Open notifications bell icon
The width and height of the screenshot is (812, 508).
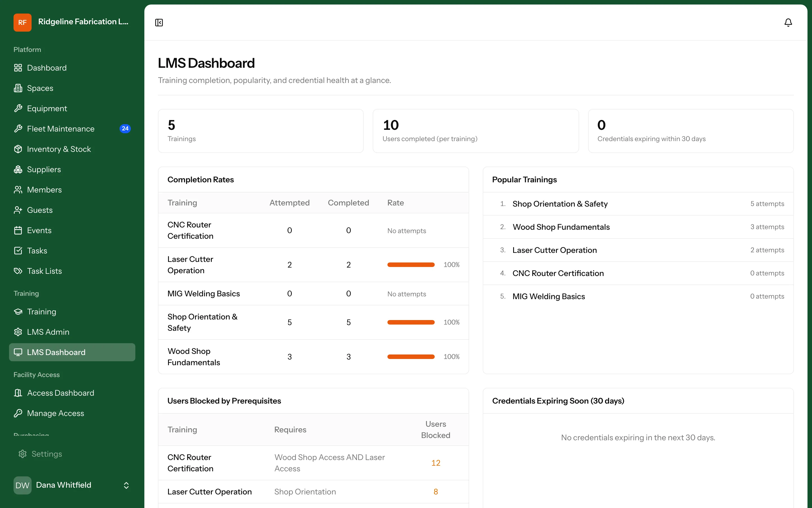click(788, 23)
